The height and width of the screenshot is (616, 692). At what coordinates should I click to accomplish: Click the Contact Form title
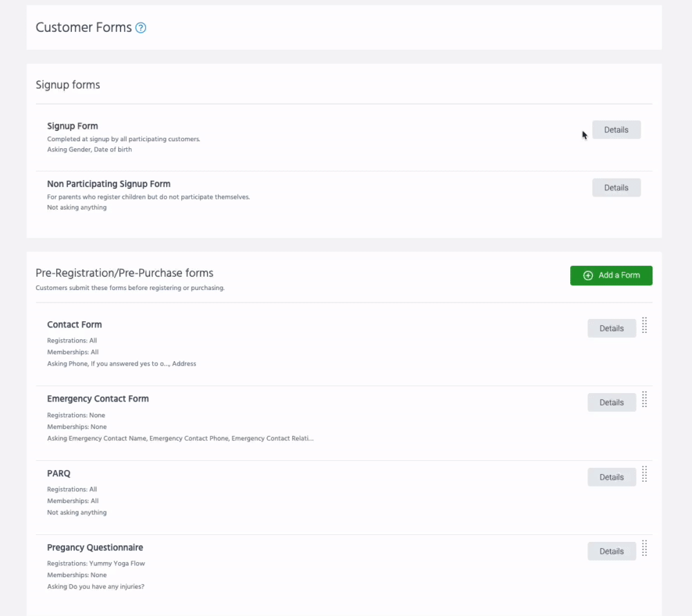click(x=74, y=325)
